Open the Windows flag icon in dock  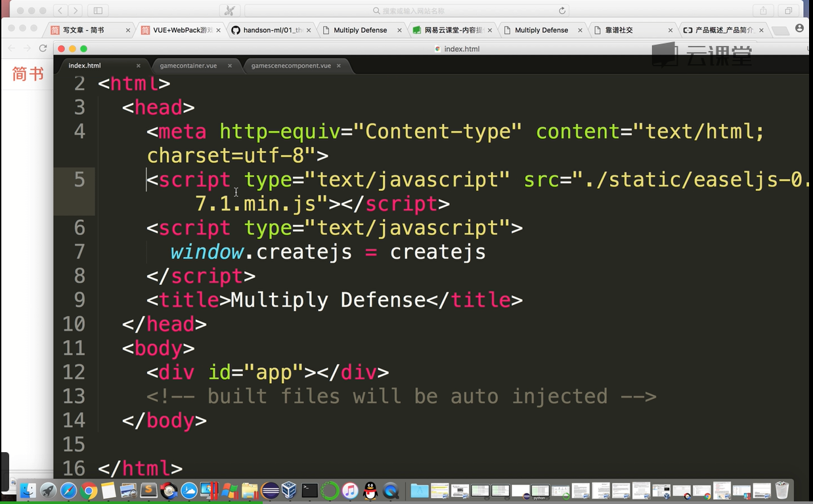click(229, 491)
